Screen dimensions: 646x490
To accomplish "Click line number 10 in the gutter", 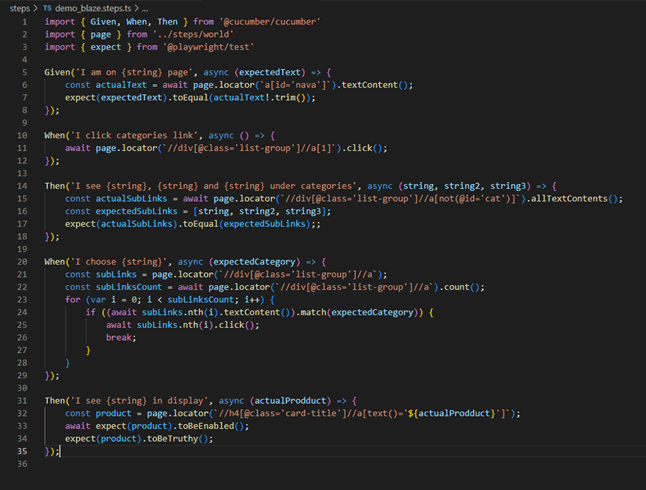I will tap(22, 136).
